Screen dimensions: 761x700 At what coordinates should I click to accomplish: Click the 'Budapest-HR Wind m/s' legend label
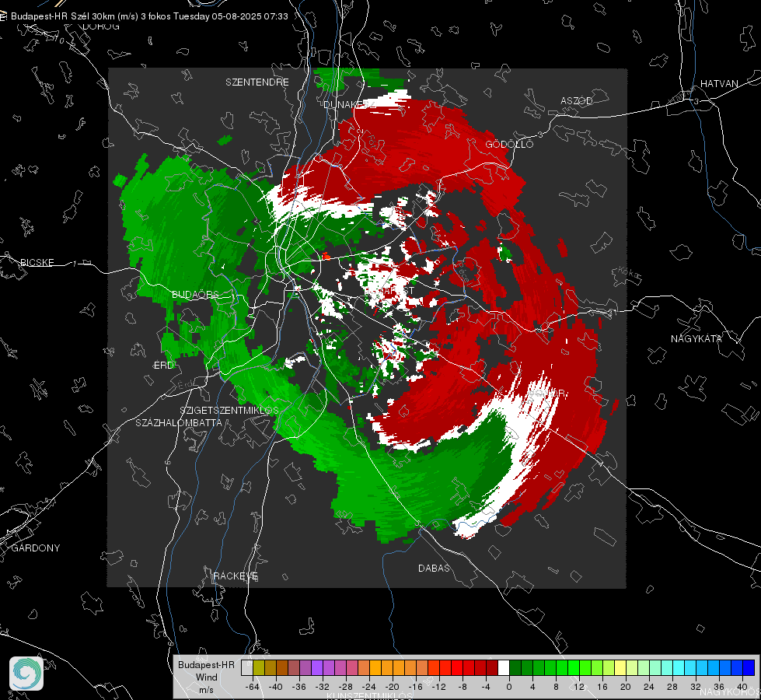[206, 677]
